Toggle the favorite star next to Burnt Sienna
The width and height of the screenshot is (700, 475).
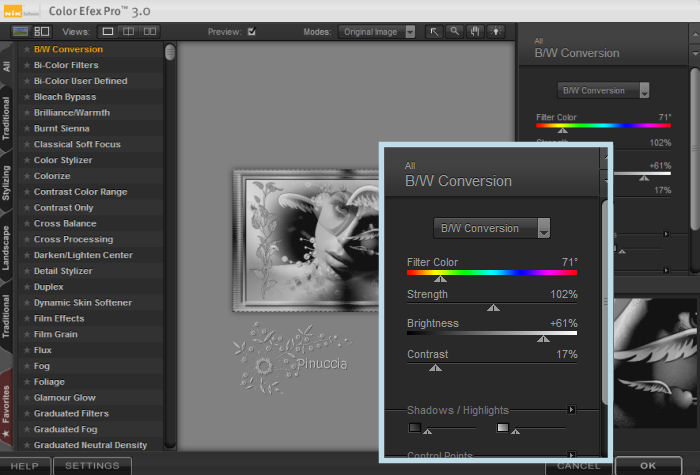[x=27, y=129]
